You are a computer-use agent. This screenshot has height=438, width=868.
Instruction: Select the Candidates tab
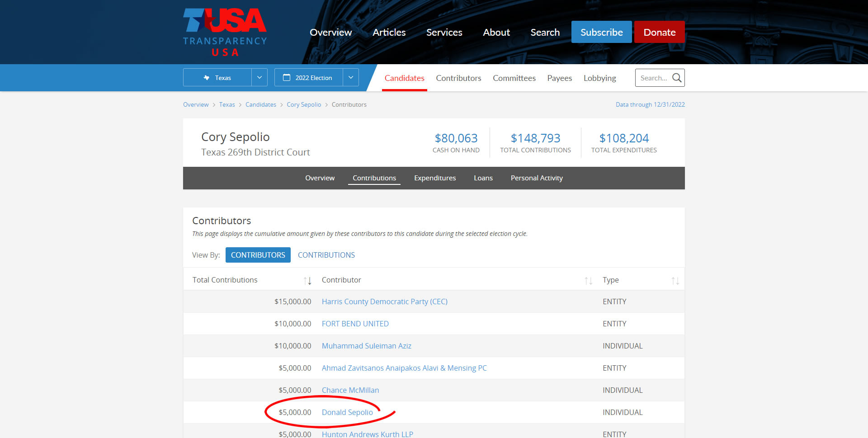point(404,78)
